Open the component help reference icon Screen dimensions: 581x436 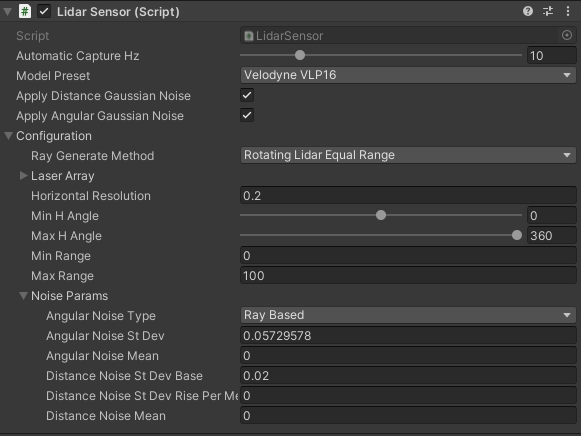pyautogui.click(x=528, y=11)
